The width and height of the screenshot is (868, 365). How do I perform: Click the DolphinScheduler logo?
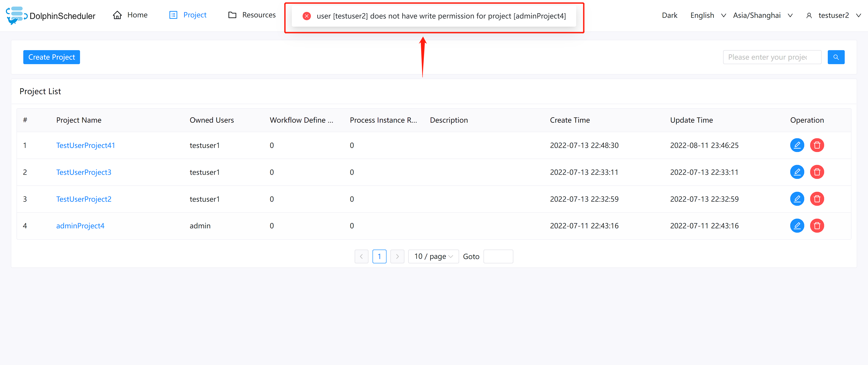tap(51, 16)
